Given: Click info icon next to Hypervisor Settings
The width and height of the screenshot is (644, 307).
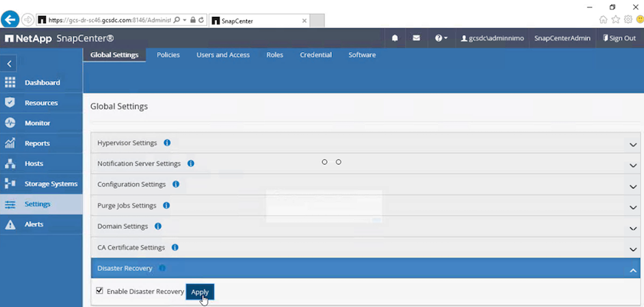Looking at the screenshot, I should point(167,142).
